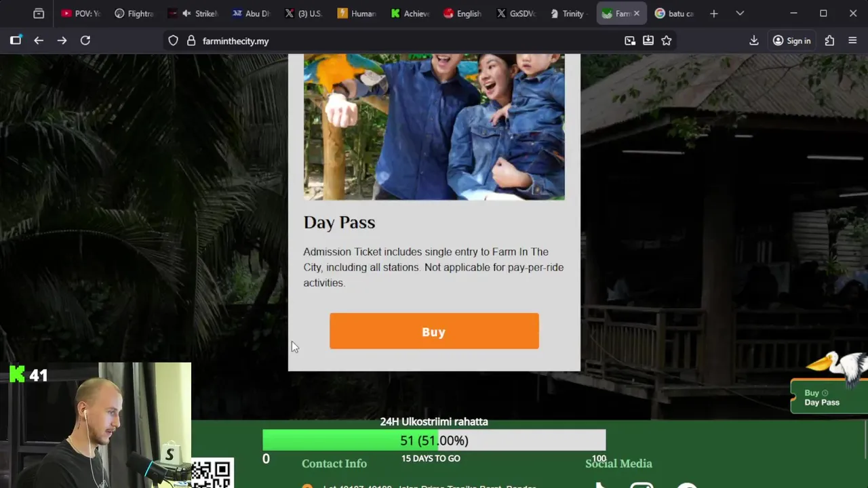The width and height of the screenshot is (868, 488).
Task: Click the orange Buy button
Action: click(x=434, y=331)
